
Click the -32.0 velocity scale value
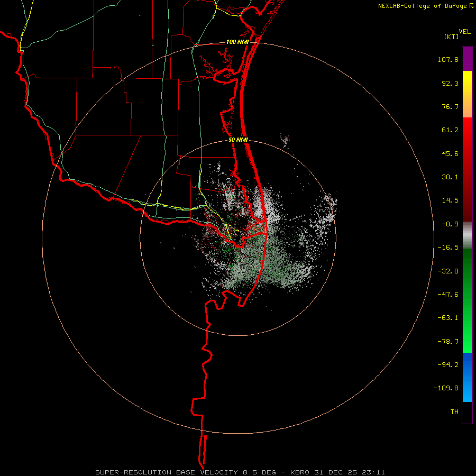[x=448, y=271]
